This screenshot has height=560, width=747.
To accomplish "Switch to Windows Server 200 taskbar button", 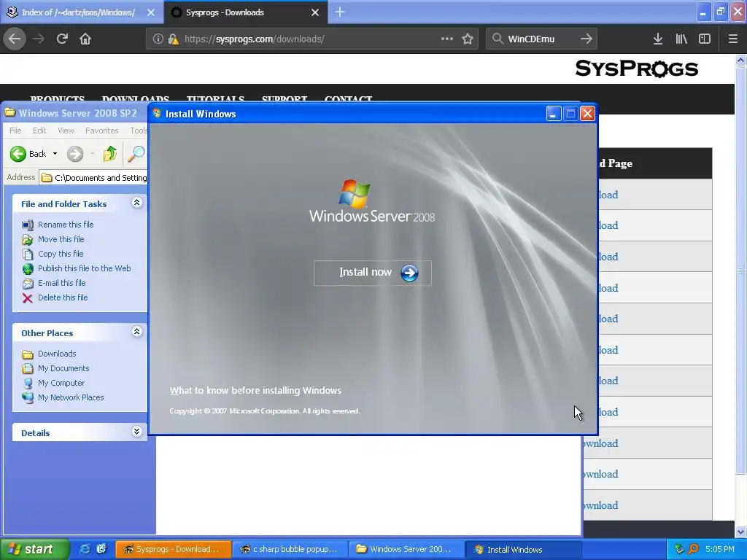I will tap(406, 549).
